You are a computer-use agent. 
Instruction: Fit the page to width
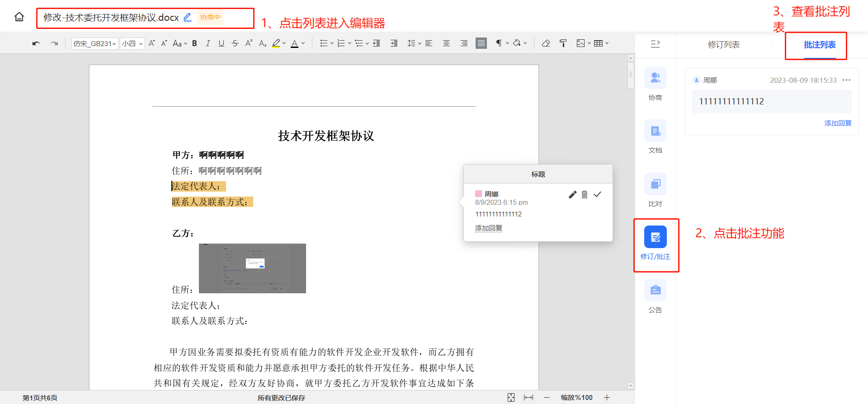click(528, 397)
